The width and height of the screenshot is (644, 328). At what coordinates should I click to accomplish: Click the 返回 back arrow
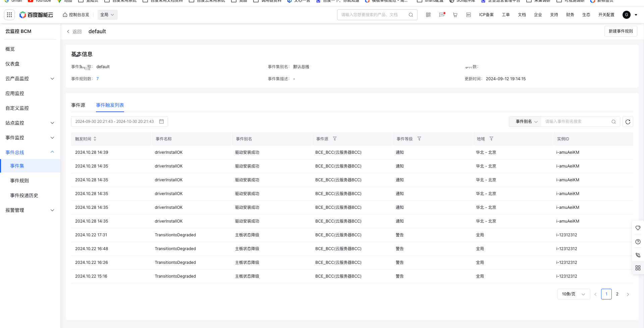coord(68,32)
